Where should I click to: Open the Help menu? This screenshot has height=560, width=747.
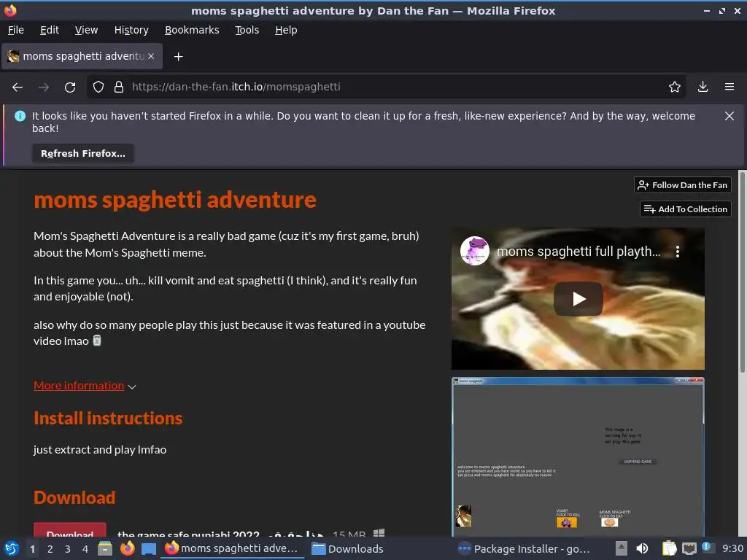[286, 30]
